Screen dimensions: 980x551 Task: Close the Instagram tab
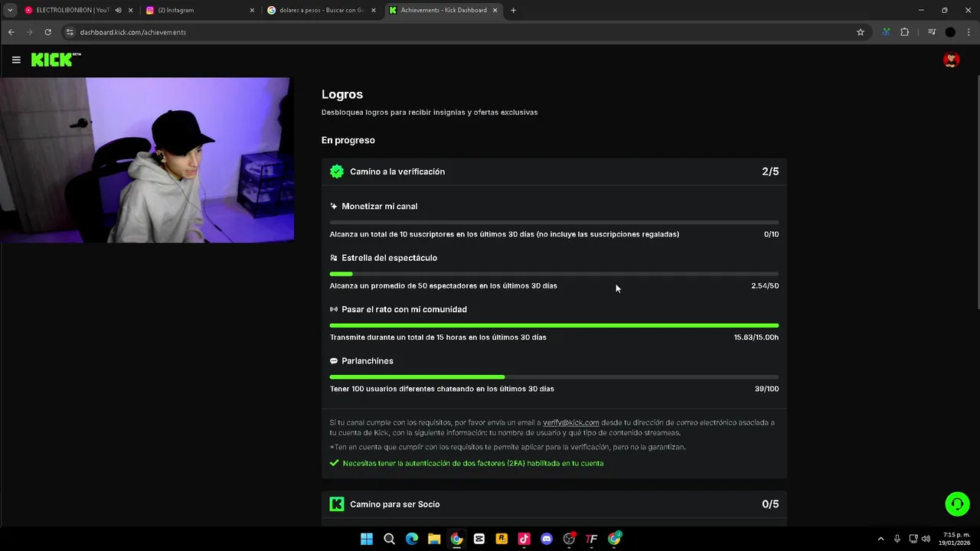(252, 10)
